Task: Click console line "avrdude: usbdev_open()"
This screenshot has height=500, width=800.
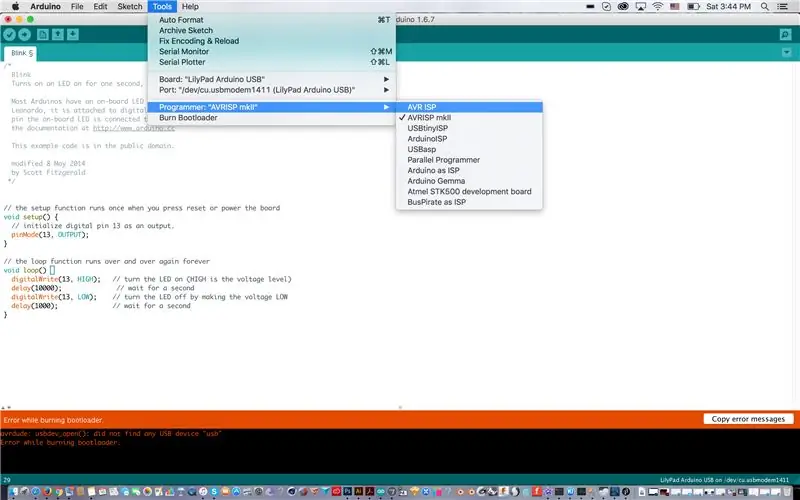Action: pyautogui.click(x=111, y=434)
